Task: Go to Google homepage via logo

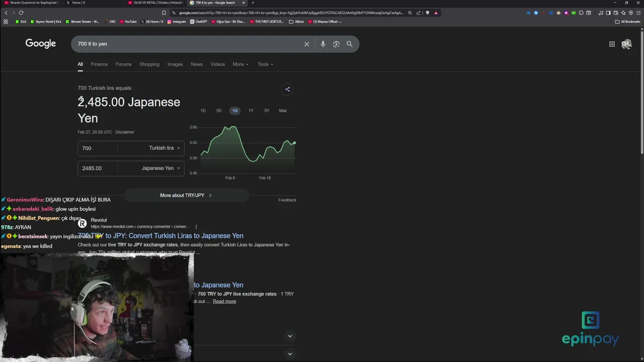Action: pyautogui.click(x=41, y=44)
